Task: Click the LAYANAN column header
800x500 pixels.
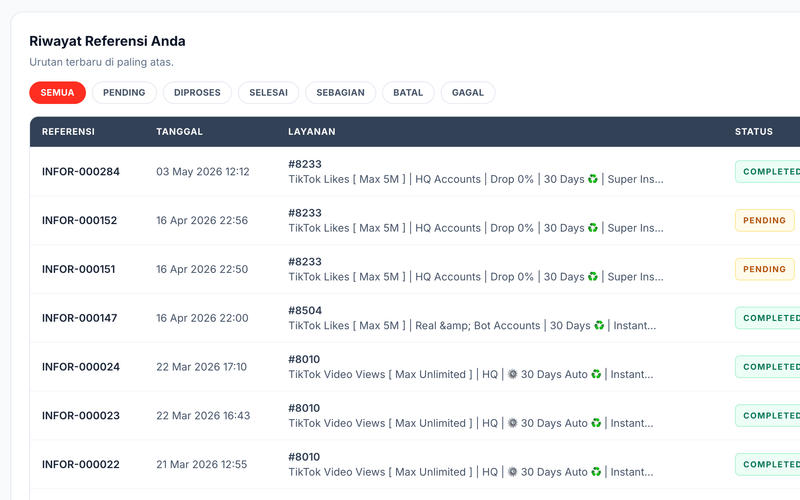Action: click(x=312, y=132)
